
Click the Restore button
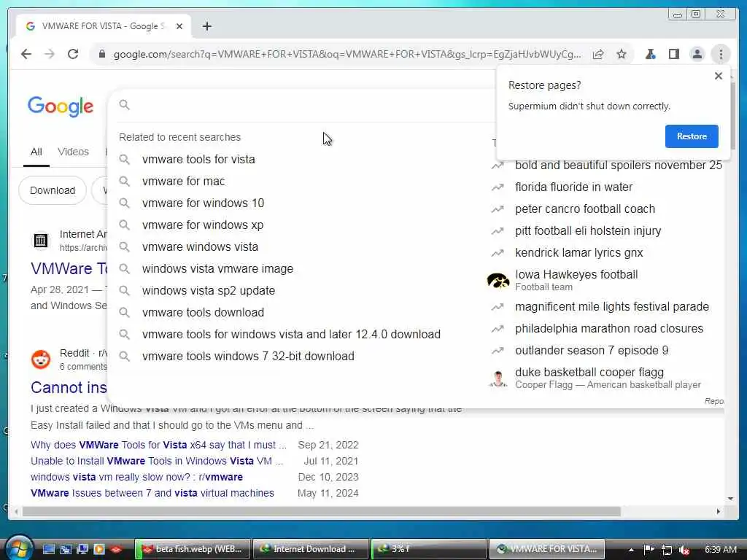692,136
